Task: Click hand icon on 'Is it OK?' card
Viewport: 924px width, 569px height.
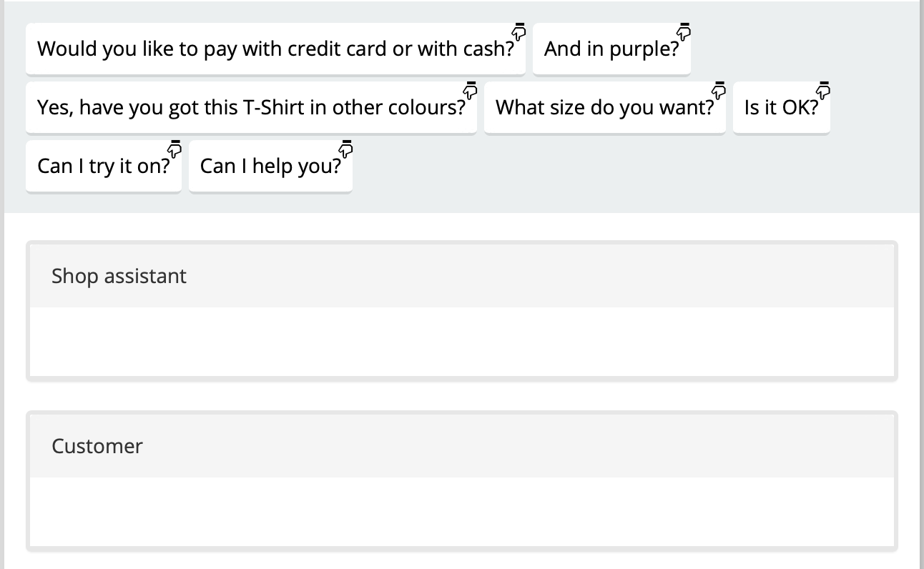Action: 824,90
